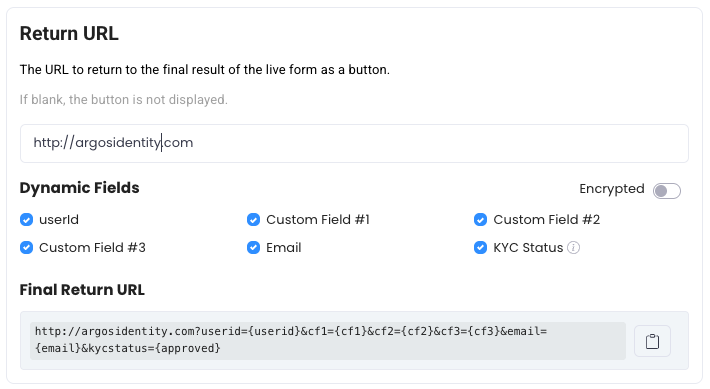710x389 pixels.
Task: Click the Custom Field #1 label
Action: 318,220
